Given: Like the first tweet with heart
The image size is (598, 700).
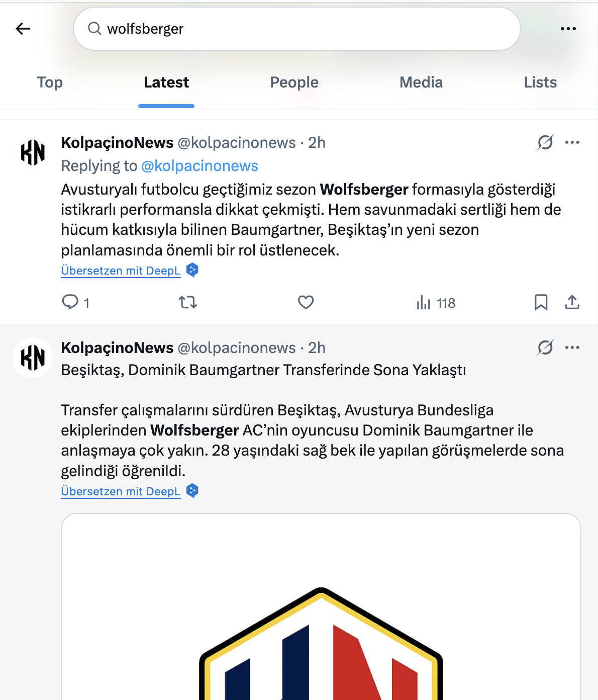Looking at the screenshot, I should (306, 302).
